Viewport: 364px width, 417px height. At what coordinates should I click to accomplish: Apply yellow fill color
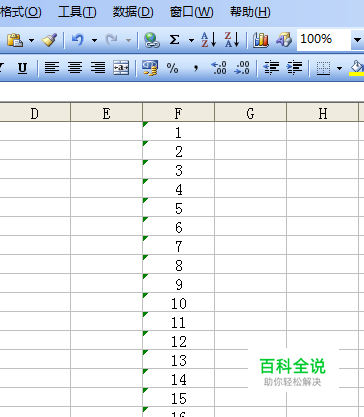(x=357, y=68)
